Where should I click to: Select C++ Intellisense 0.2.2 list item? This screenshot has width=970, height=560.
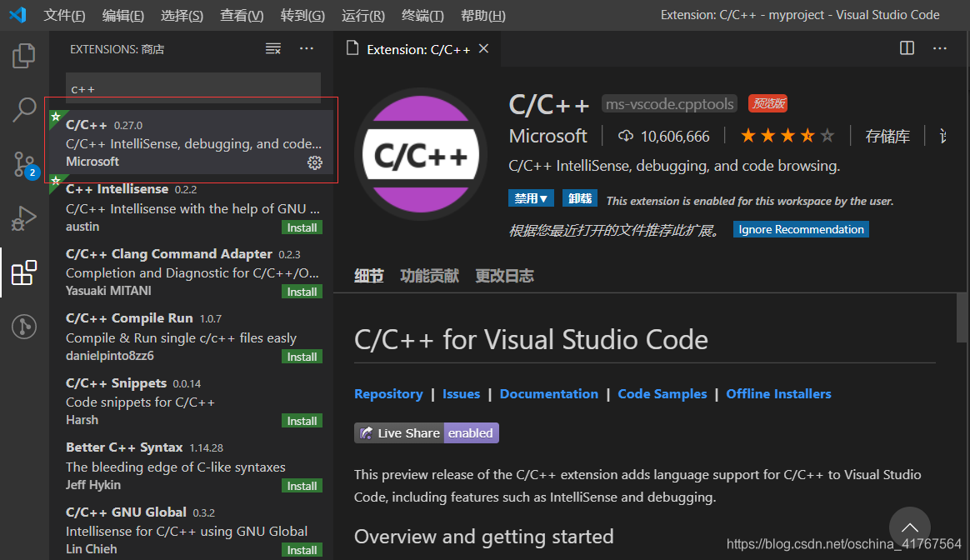point(192,207)
